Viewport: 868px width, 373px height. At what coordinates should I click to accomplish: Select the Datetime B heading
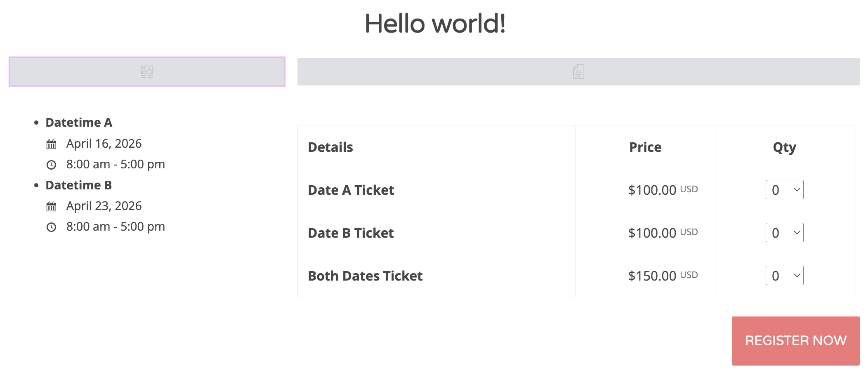79,185
